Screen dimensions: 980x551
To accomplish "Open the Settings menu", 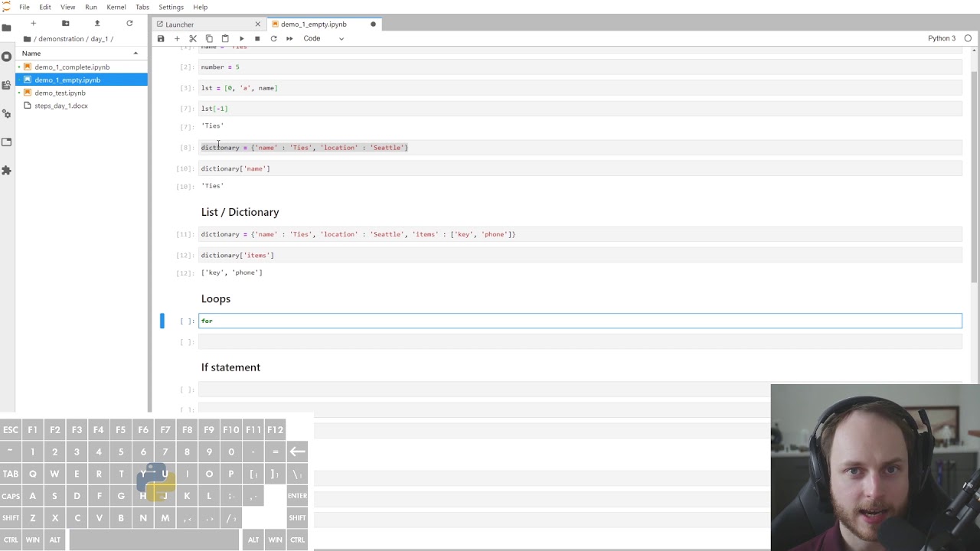I will tap(171, 7).
